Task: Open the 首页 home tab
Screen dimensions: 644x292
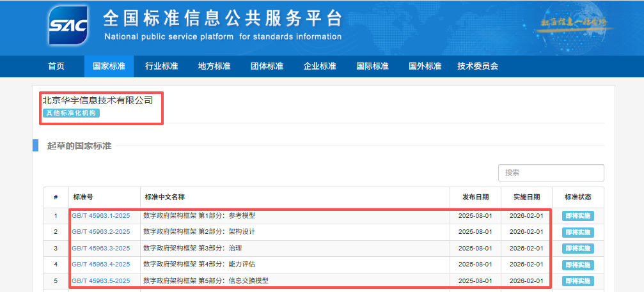Action: click(56, 66)
